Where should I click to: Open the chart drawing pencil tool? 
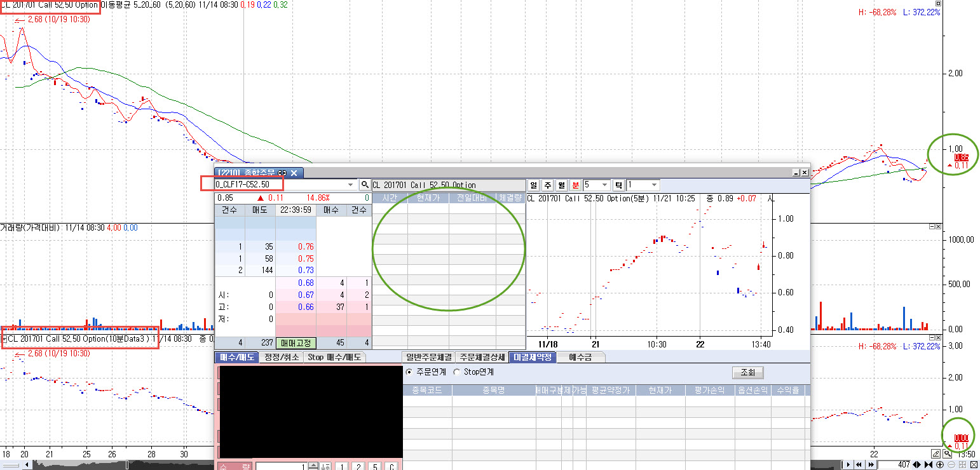tap(936, 453)
